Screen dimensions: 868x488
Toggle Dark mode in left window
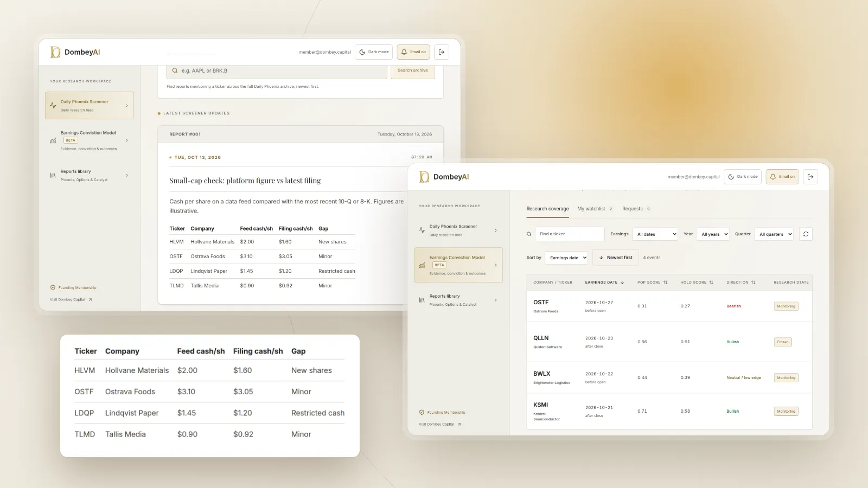374,52
